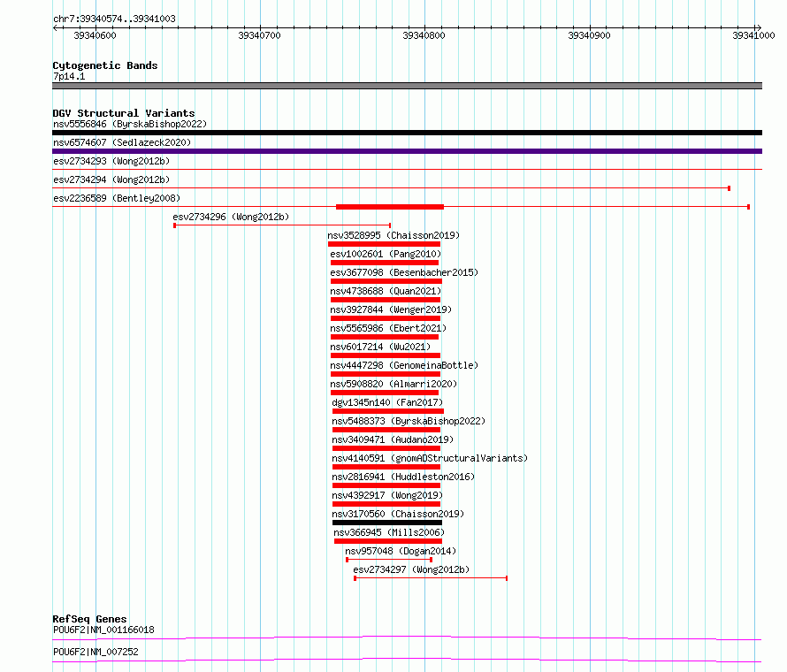Screen dimensions: 787x672
Task: Click the thin red line of esv2734297
Action: [x=431, y=578]
